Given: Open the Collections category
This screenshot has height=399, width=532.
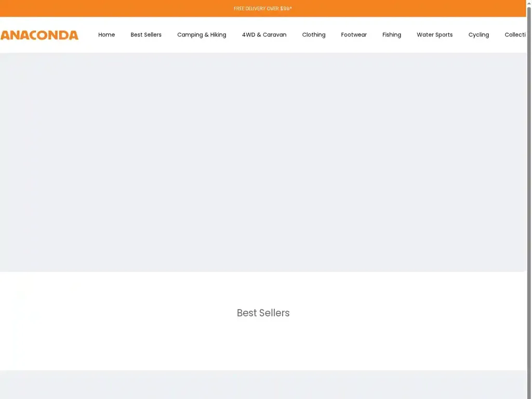Looking at the screenshot, I should (x=516, y=35).
